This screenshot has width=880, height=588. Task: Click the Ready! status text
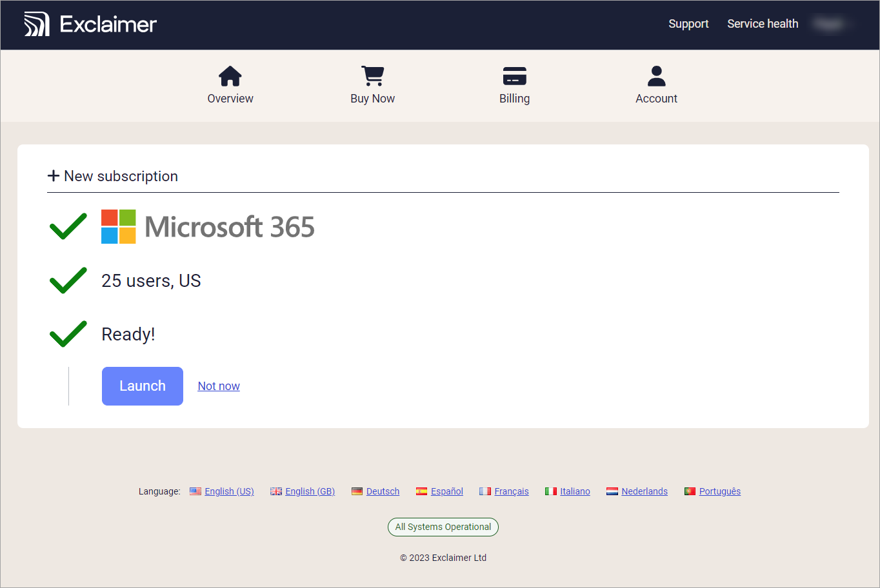pyautogui.click(x=128, y=335)
